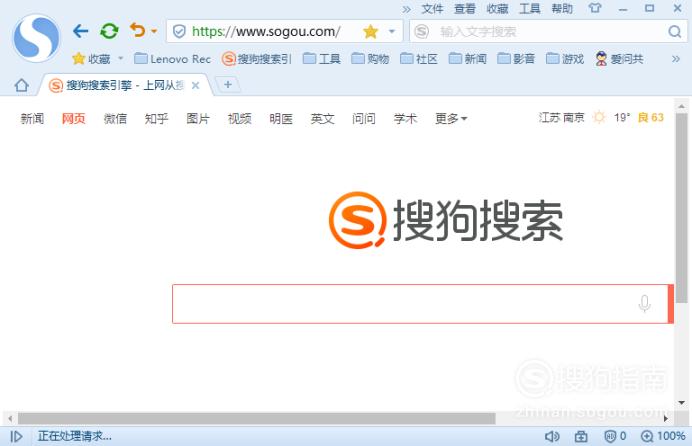Click the scroll down arrow
Image resolution: width=692 pixels, height=446 pixels.
(682, 403)
